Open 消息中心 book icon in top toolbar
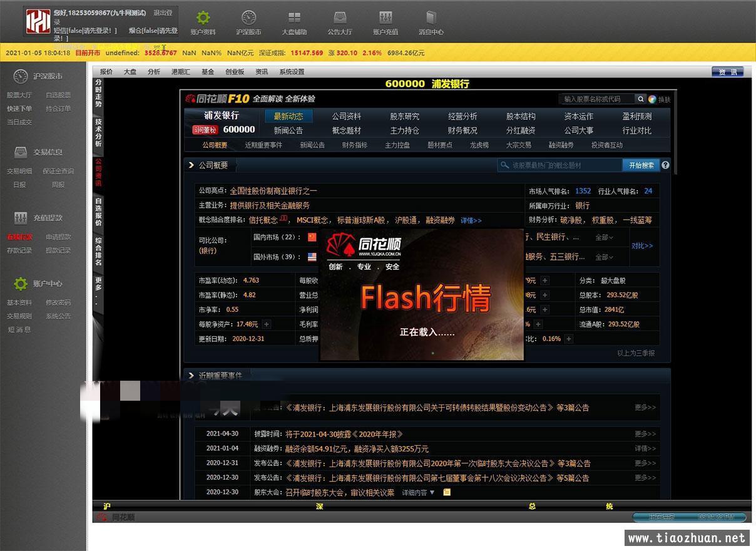The image size is (756, 551). point(431,18)
